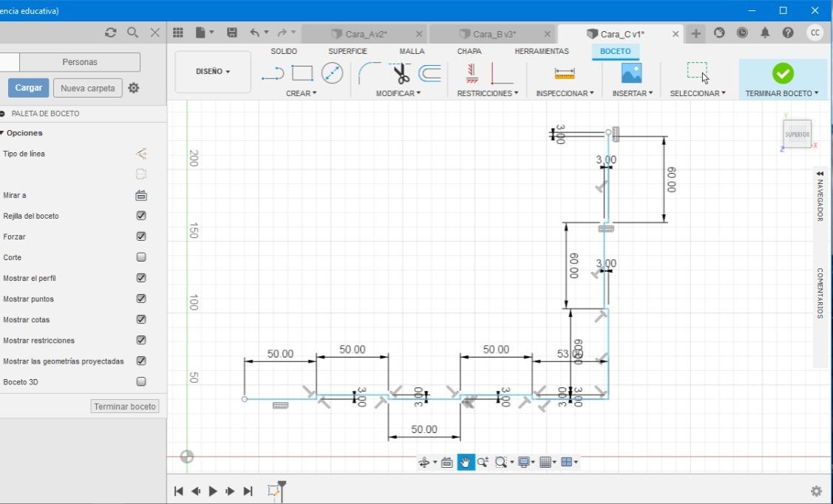Open a new design tab

click(696, 33)
